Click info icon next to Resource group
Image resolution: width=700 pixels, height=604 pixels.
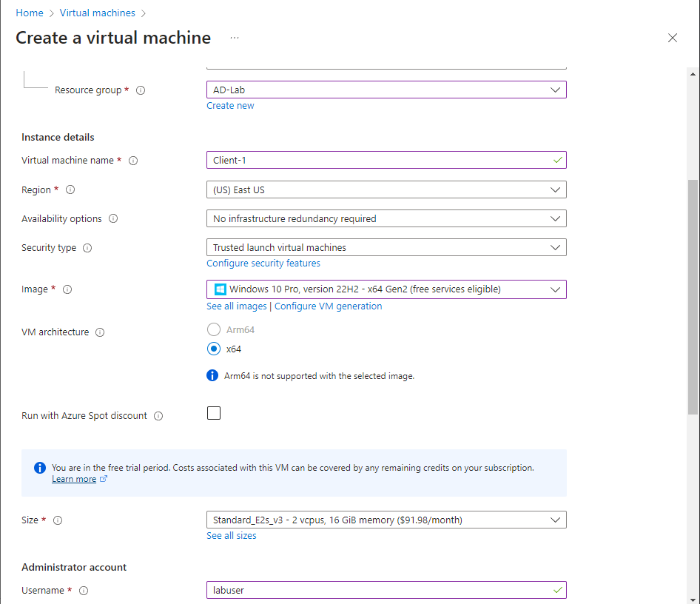tap(141, 90)
